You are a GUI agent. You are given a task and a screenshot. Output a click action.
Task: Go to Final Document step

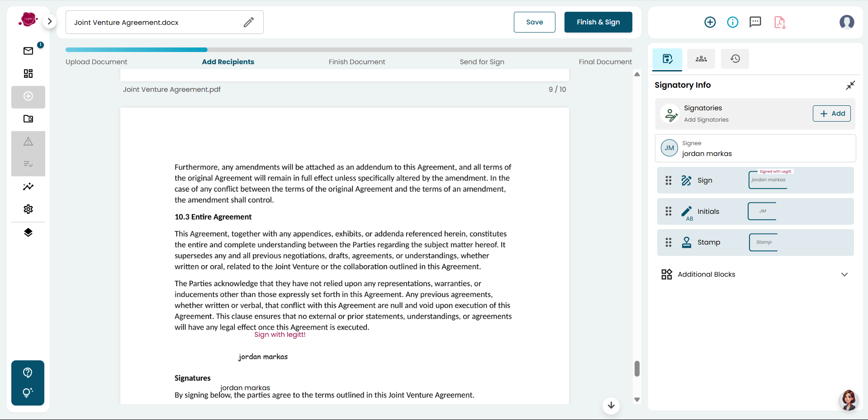point(605,62)
